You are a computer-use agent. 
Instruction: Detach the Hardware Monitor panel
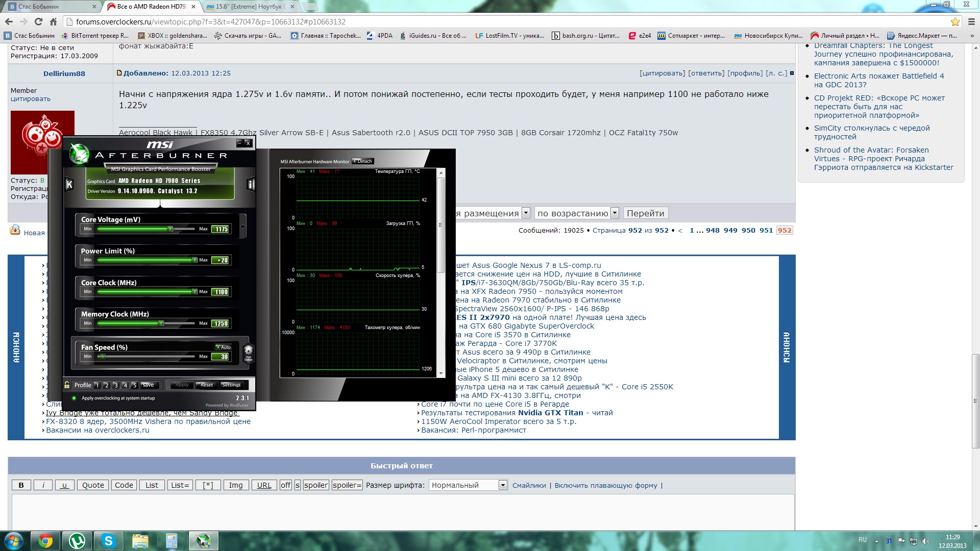[x=363, y=161]
